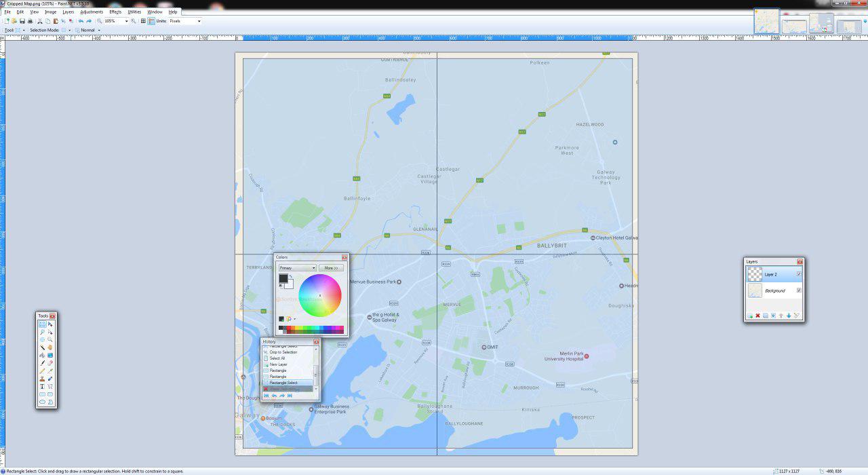Screen dimensions: 868x475
Task: Click the Print icon in the toolbar
Action: pyautogui.click(x=30, y=21)
